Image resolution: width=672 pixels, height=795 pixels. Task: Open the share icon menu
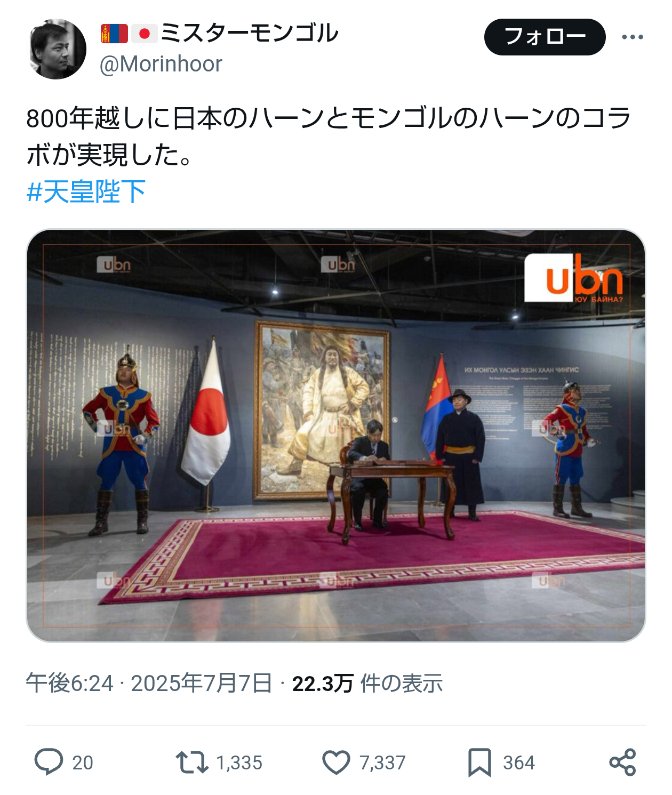tap(622, 762)
